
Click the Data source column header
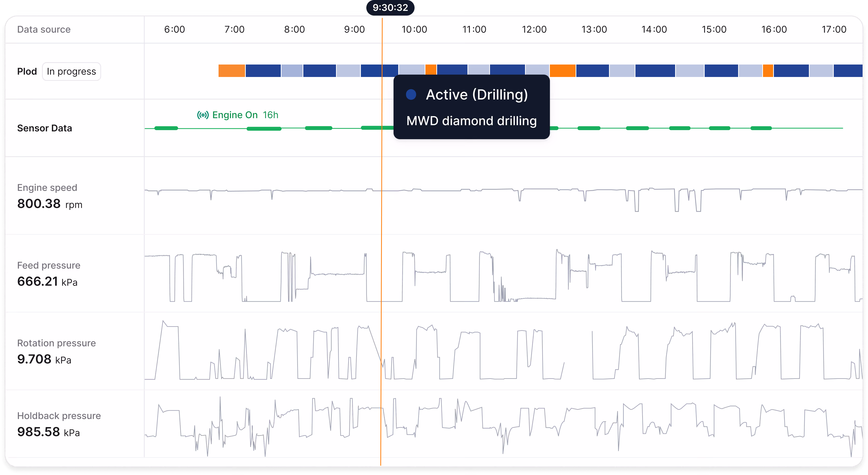(44, 30)
